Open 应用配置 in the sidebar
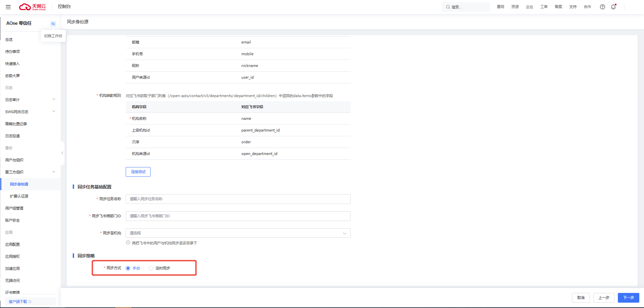Screen dimensions: 644x308 point(12,244)
